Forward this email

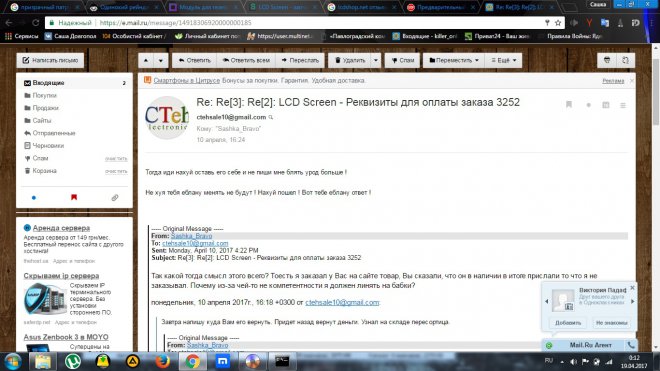click(x=300, y=60)
